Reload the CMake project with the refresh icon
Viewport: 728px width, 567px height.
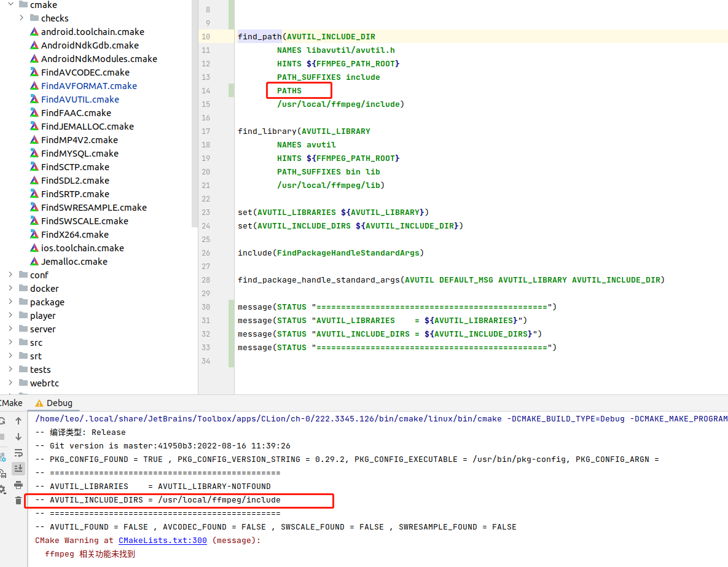pos(2,421)
